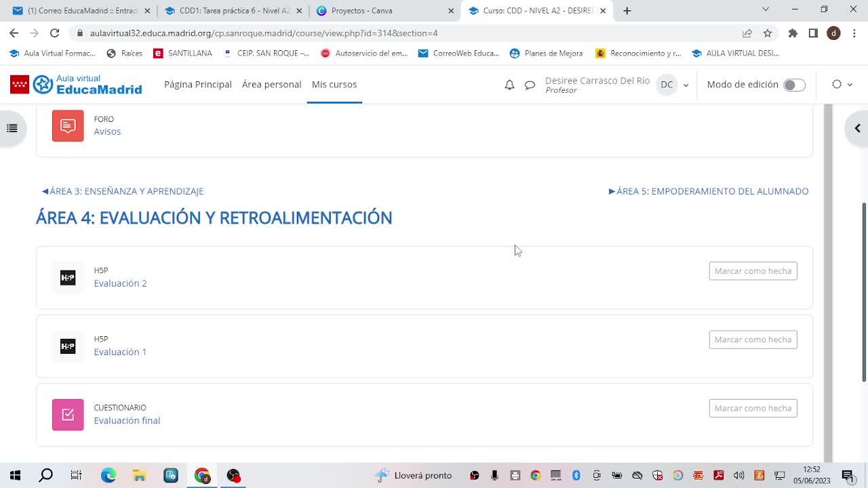Go to Página Principal
868x488 pixels.
pyautogui.click(x=198, y=85)
